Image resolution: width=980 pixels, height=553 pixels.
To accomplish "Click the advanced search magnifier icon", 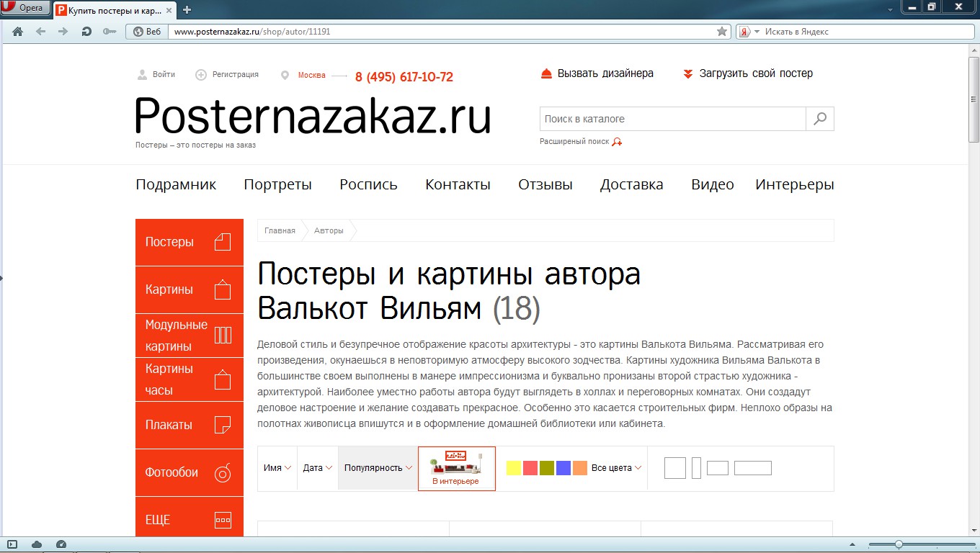I will click(617, 142).
